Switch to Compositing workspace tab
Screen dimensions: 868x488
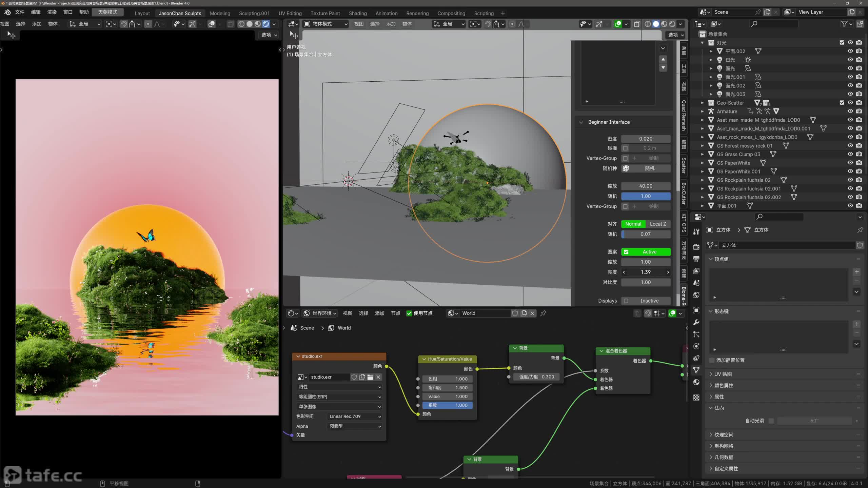[x=451, y=14]
